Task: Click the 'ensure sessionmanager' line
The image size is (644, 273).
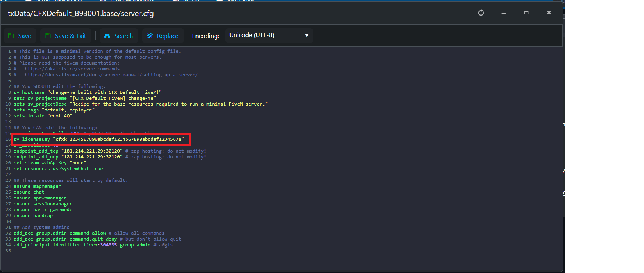Action: click(x=43, y=204)
